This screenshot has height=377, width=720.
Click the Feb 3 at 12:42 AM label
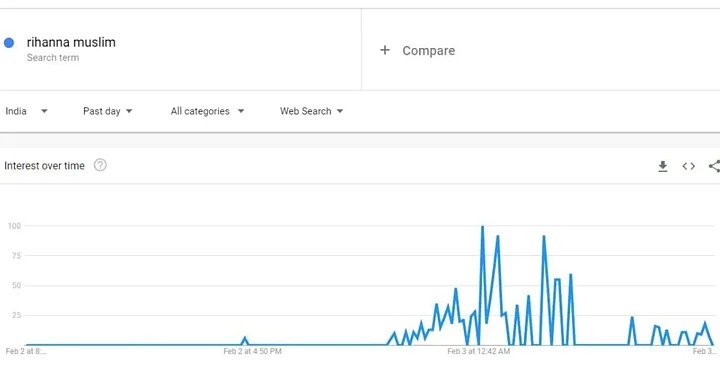click(478, 351)
